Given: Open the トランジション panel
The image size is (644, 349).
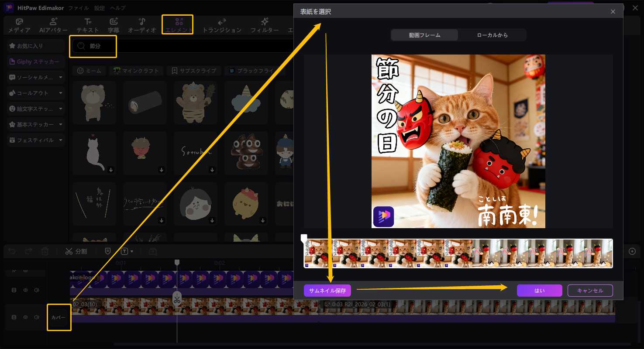Looking at the screenshot, I should (x=221, y=25).
